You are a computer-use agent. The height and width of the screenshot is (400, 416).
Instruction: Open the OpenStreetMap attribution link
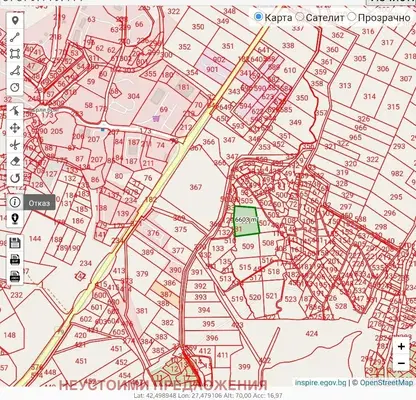pyautogui.click(x=386, y=383)
